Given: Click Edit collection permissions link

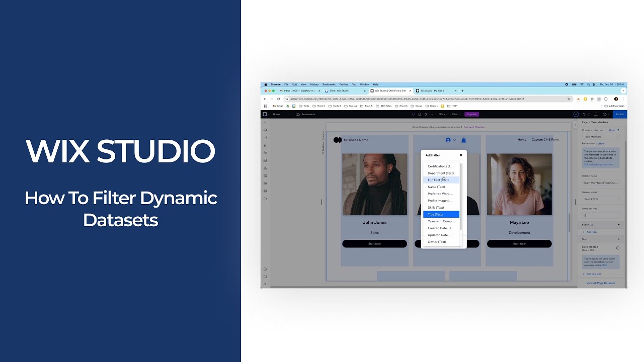Looking at the screenshot, I should click(599, 164).
